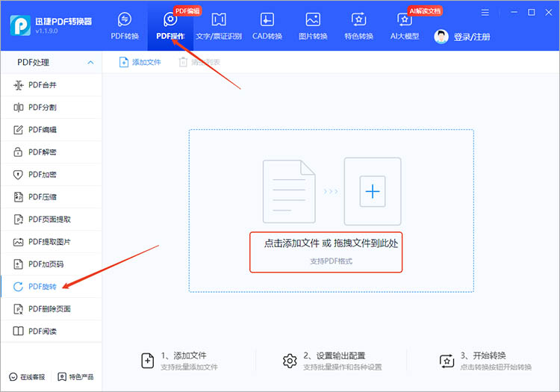Select PDF阅读 in sidebar

click(x=52, y=332)
